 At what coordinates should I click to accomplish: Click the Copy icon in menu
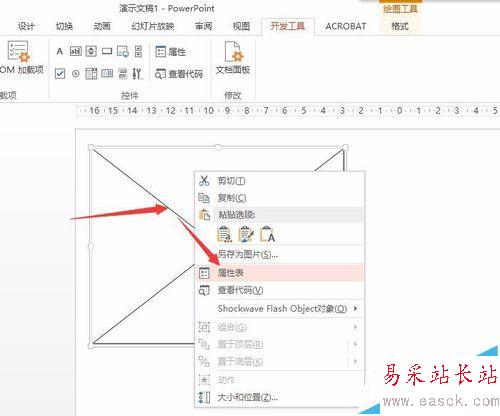tap(204, 198)
